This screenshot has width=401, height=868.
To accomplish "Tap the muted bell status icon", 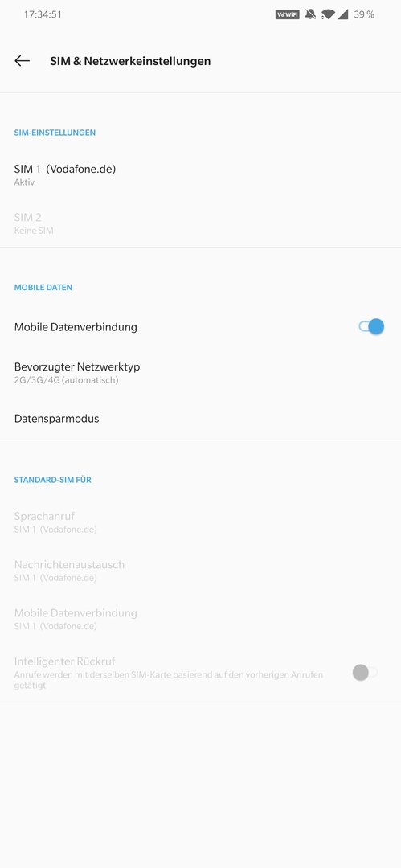I will [311, 15].
